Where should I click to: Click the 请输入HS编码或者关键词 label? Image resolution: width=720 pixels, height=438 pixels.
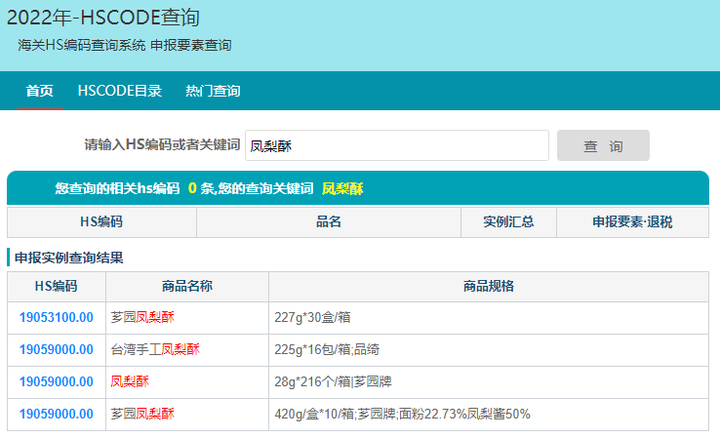(x=162, y=145)
